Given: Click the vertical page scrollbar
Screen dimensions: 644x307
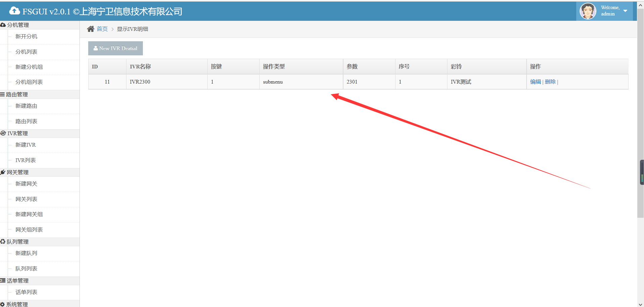Looking at the screenshot, I should 640,117.
